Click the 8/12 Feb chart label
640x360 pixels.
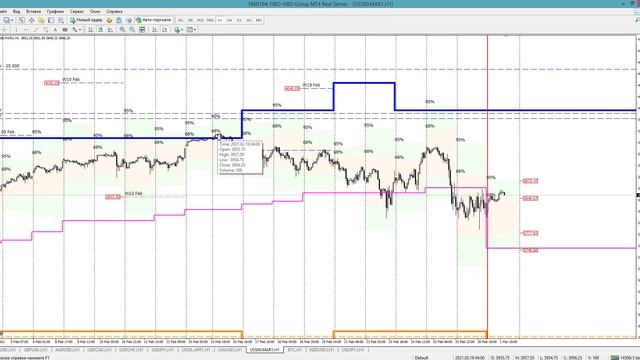tap(133, 193)
